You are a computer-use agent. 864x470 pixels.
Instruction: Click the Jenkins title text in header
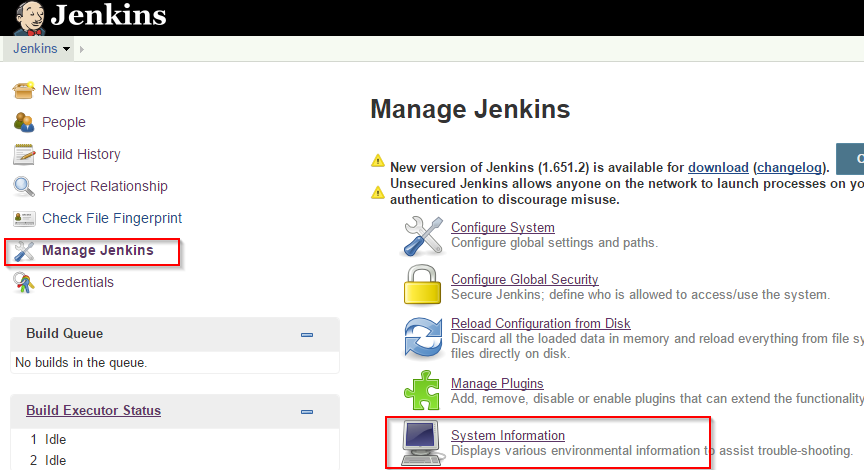click(x=109, y=15)
